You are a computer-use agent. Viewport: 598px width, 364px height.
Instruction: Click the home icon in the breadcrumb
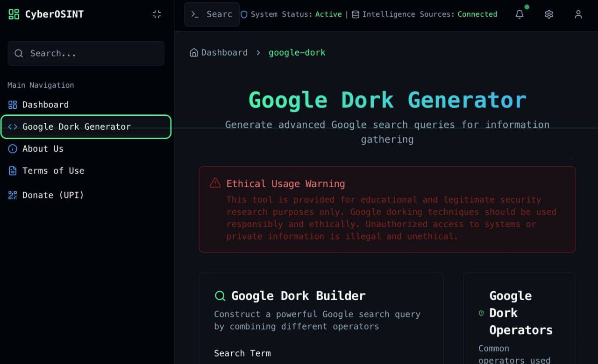click(x=194, y=52)
